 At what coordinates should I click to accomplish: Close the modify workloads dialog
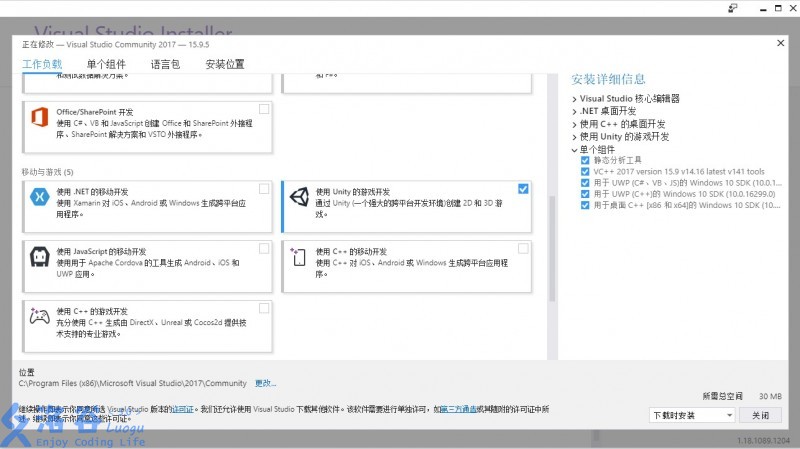pos(781,43)
